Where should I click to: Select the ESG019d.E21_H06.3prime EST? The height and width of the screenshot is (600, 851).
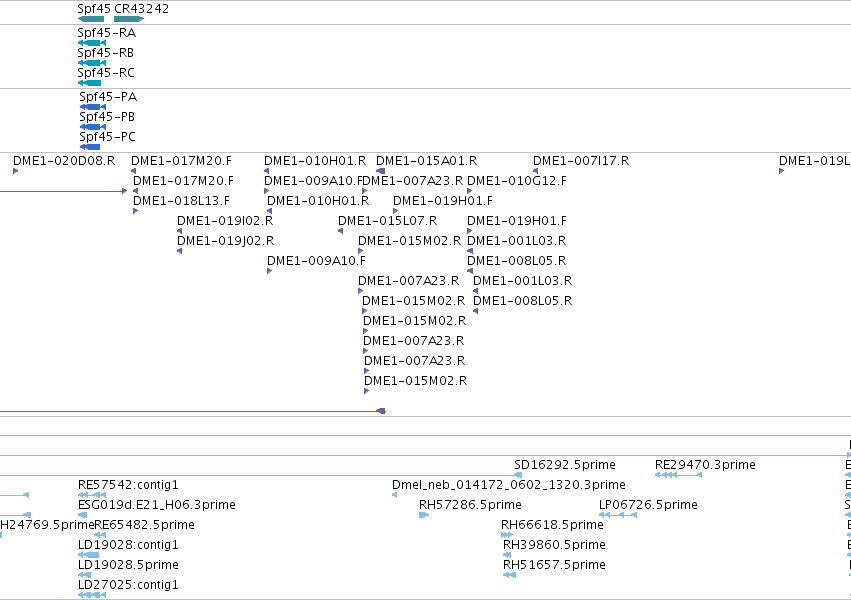pyautogui.click(x=82, y=515)
